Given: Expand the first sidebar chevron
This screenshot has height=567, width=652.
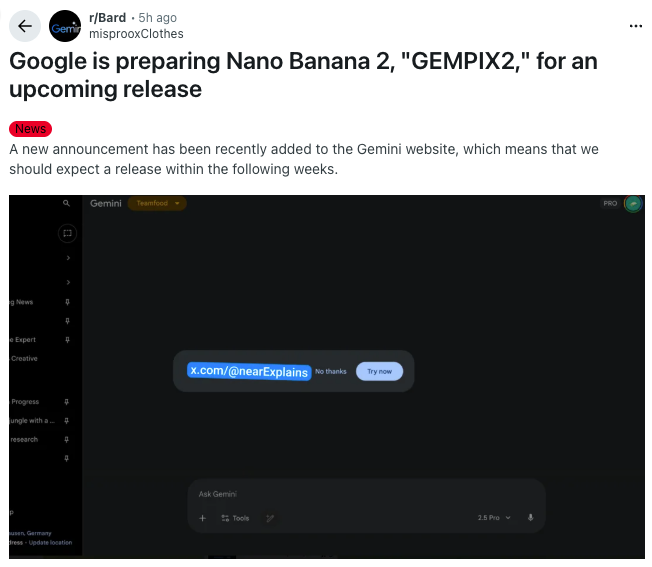Looking at the screenshot, I should 67,258.
